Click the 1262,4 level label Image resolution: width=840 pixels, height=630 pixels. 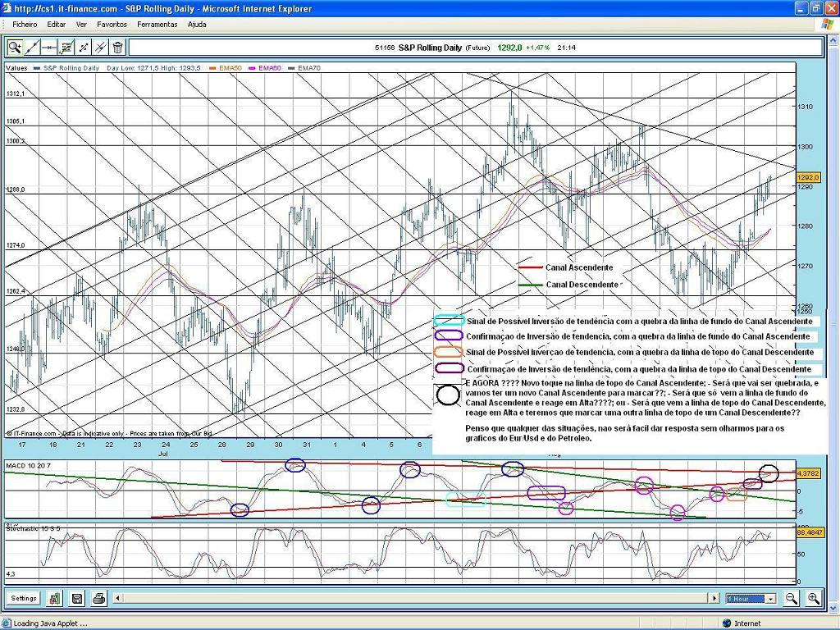coord(16,291)
